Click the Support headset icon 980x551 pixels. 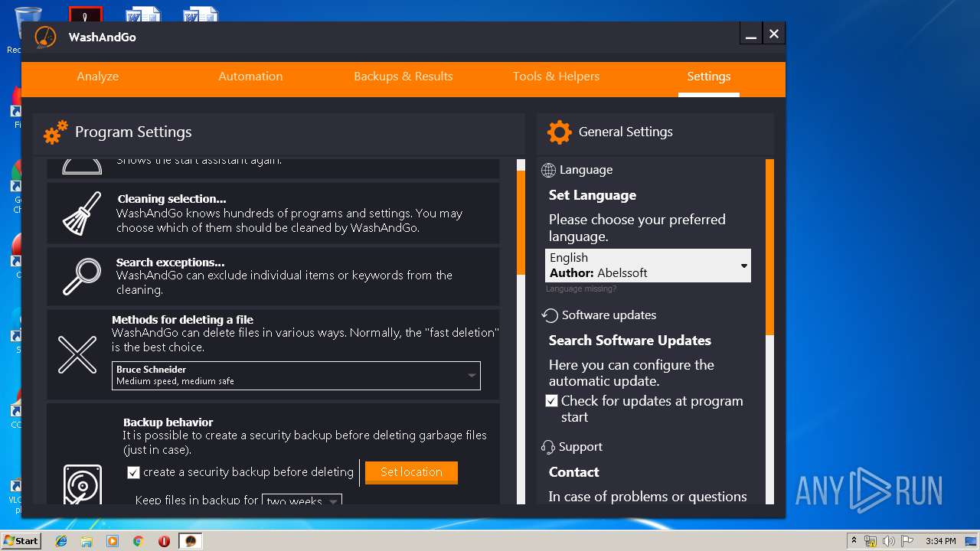point(548,447)
